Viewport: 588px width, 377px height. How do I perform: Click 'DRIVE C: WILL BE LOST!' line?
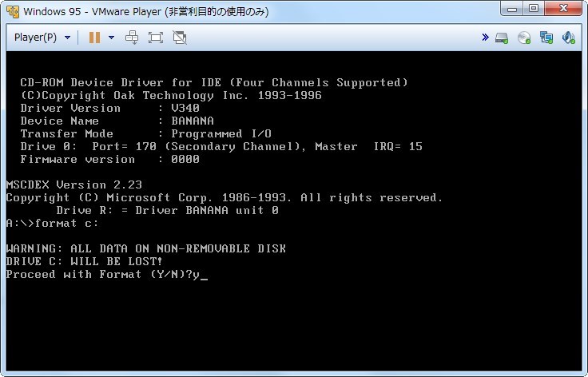click(x=85, y=261)
